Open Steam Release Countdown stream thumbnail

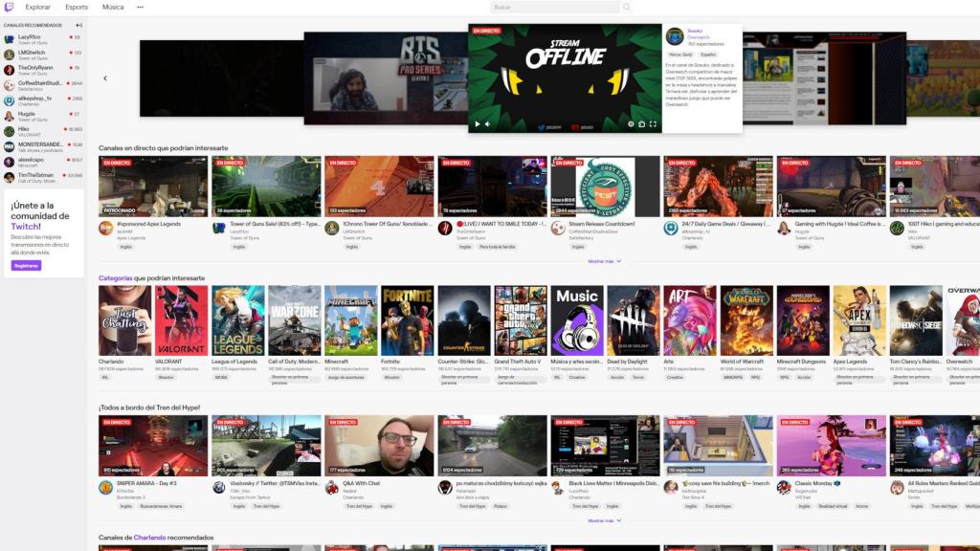click(605, 187)
